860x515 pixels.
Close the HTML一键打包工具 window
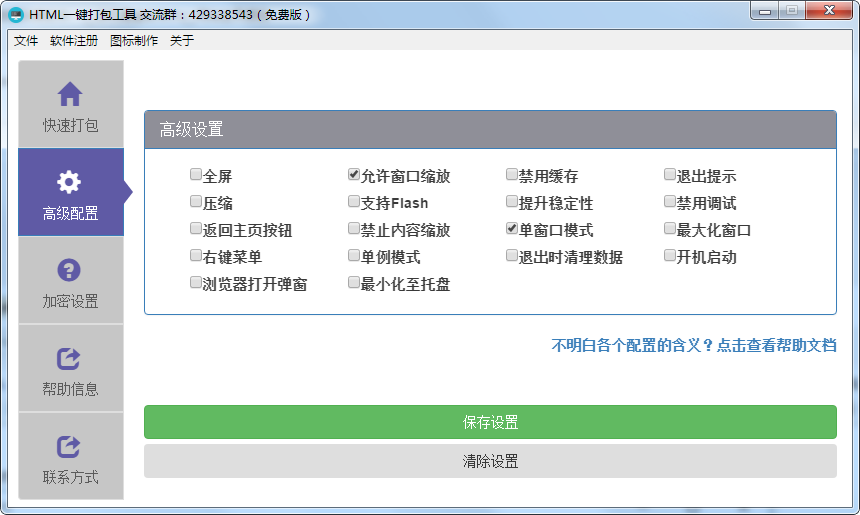pos(829,10)
